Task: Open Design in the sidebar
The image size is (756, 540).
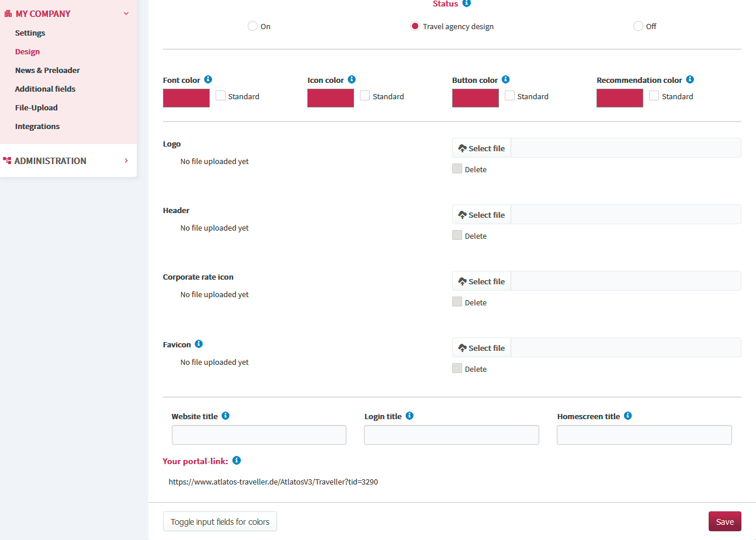Action: click(27, 51)
